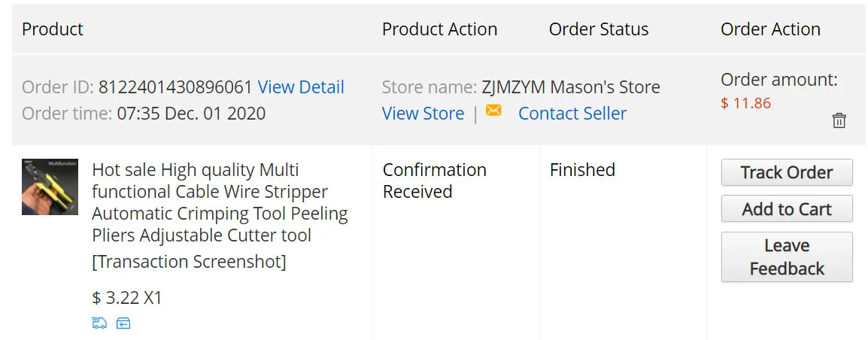Click the Add to Cart button
Viewport: 868px width, 340px height.
pyautogui.click(x=787, y=209)
